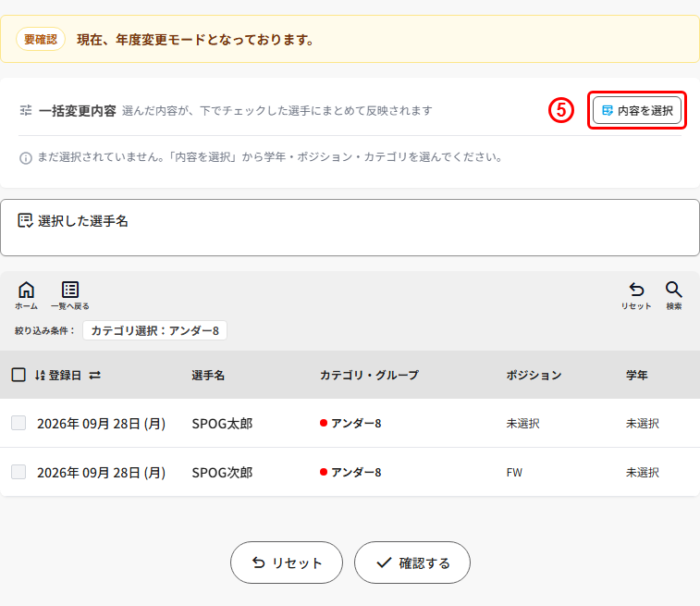Check the SPOG次郎 row checkbox
Image resolution: width=700 pixels, height=606 pixels.
(x=18, y=472)
